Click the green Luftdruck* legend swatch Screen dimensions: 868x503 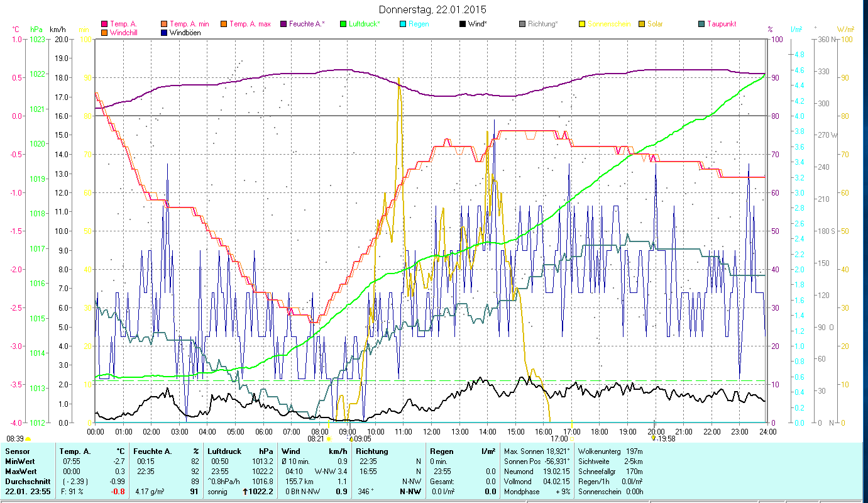pos(343,25)
